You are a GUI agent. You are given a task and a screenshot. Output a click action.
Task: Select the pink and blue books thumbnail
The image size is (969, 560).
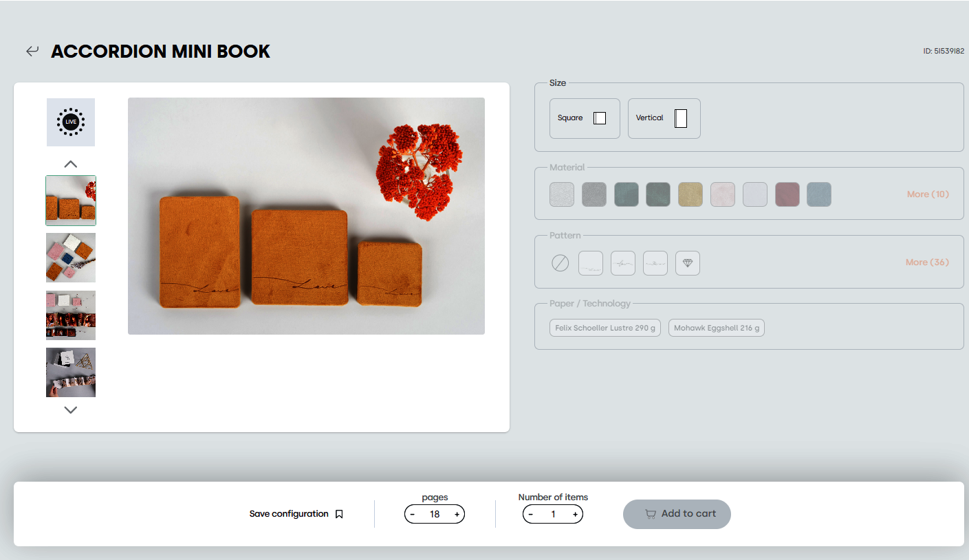point(71,258)
